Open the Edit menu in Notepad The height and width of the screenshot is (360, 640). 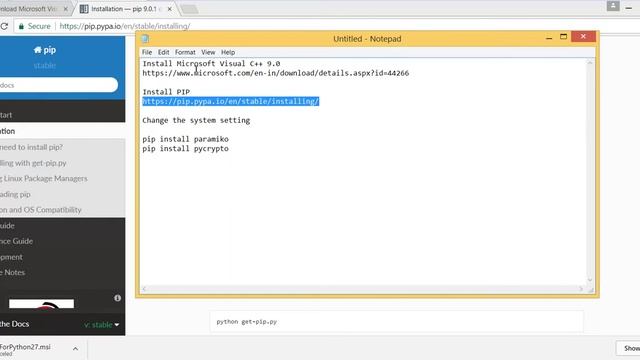(x=163, y=52)
